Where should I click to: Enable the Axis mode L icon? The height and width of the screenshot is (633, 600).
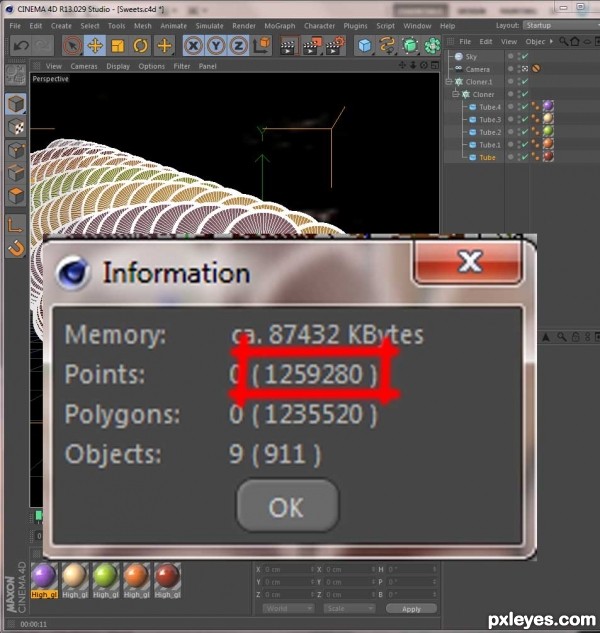(x=15, y=224)
